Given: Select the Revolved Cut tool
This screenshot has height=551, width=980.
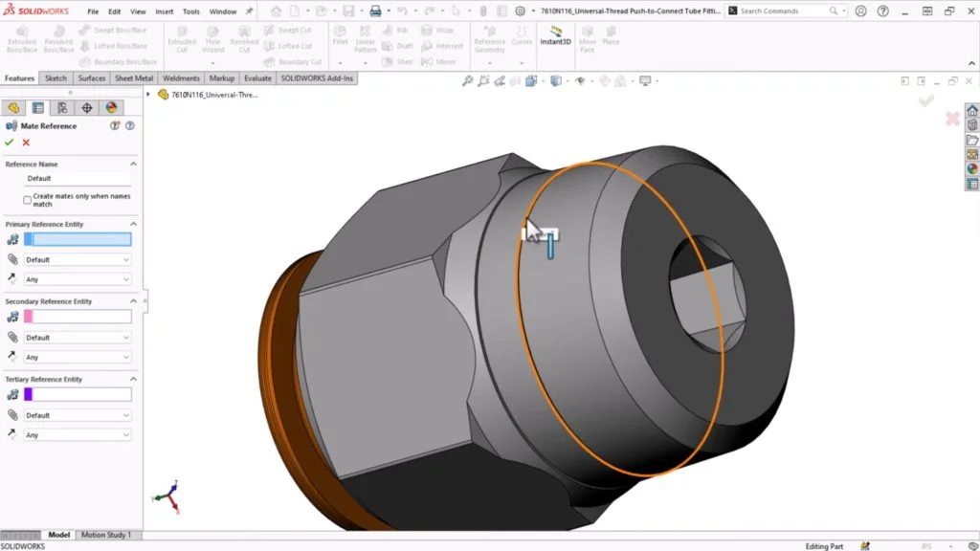Looking at the screenshot, I should pyautogui.click(x=245, y=40).
